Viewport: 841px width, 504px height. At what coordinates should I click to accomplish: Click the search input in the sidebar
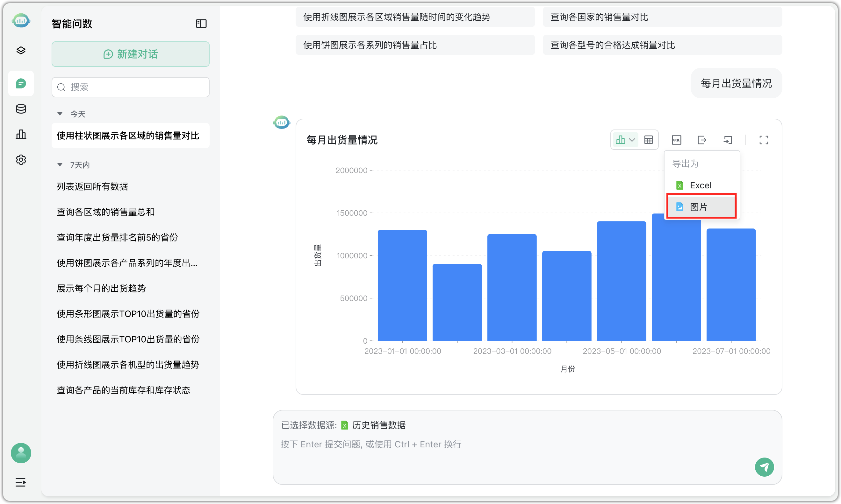pyautogui.click(x=130, y=87)
